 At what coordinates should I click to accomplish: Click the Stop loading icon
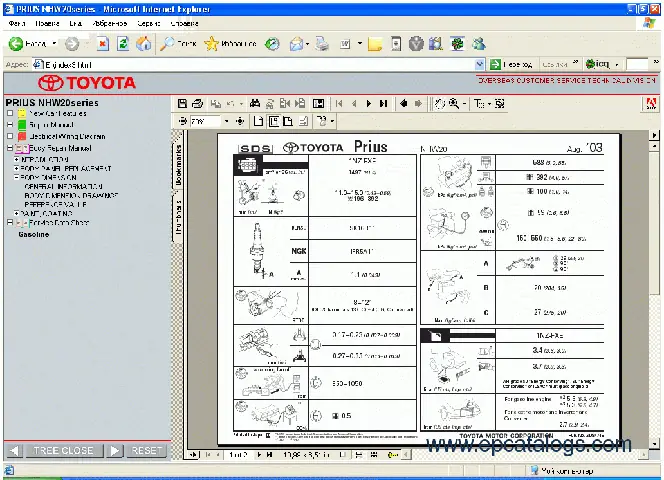pyautogui.click(x=102, y=44)
